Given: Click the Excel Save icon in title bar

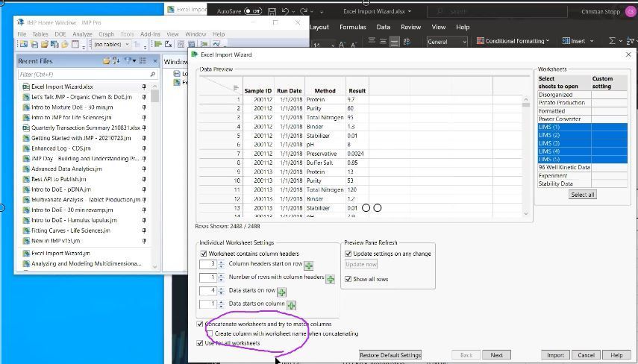Looking at the screenshot, I should [x=272, y=11].
